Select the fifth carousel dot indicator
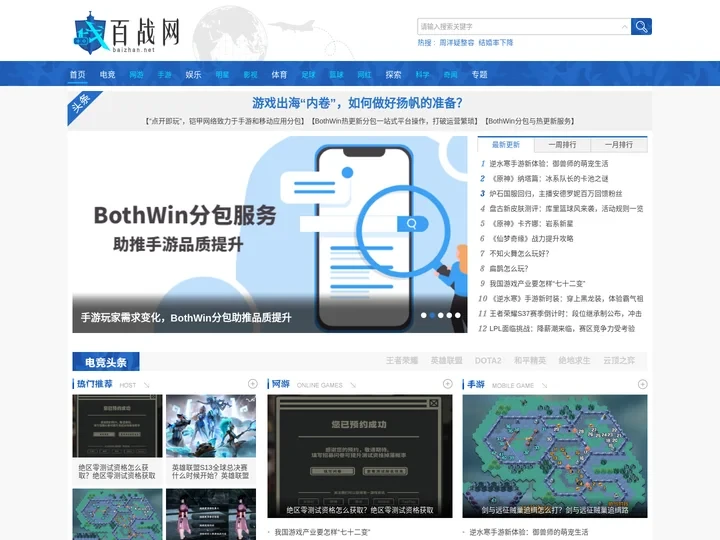The height and width of the screenshot is (540, 720). pos(458,315)
